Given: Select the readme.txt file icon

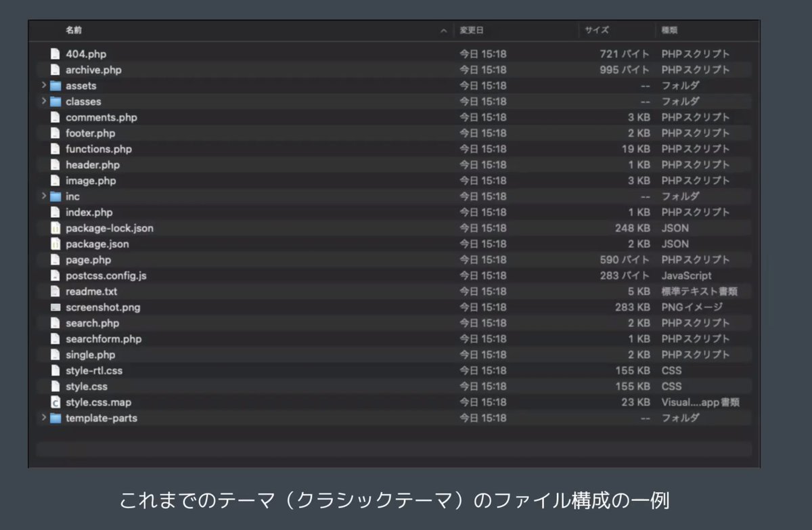Looking at the screenshot, I should (x=55, y=292).
